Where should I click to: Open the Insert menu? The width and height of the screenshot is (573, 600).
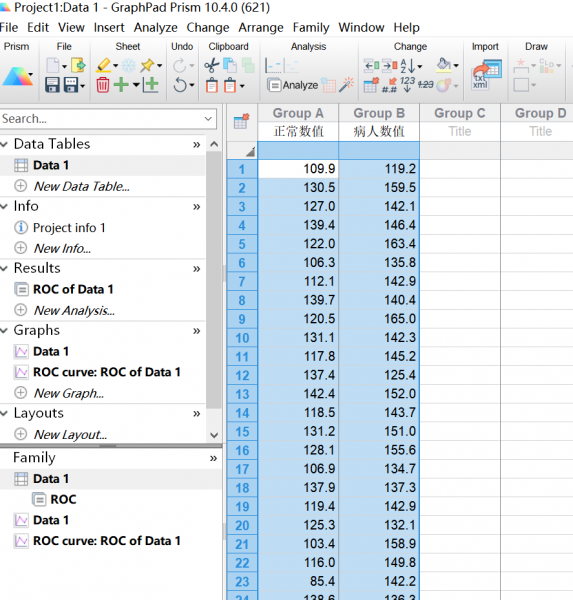coord(109,28)
